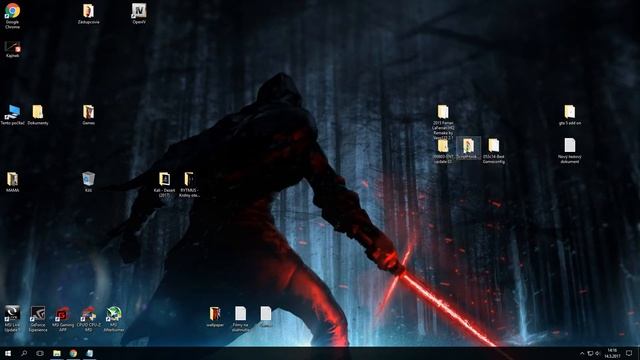Switch to Chrome in the taskbar
640x360 pixels.
pos(73,353)
